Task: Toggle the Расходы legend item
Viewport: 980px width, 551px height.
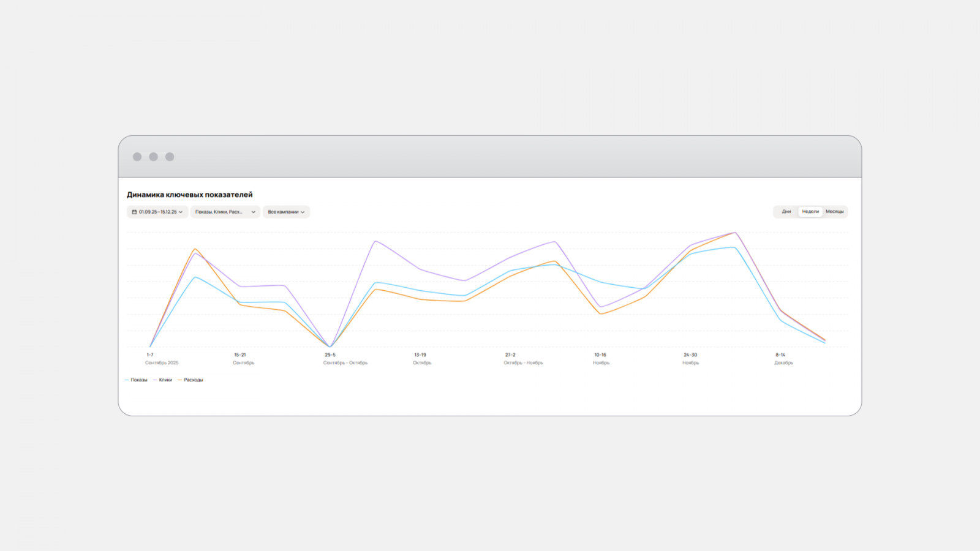Action: click(193, 380)
